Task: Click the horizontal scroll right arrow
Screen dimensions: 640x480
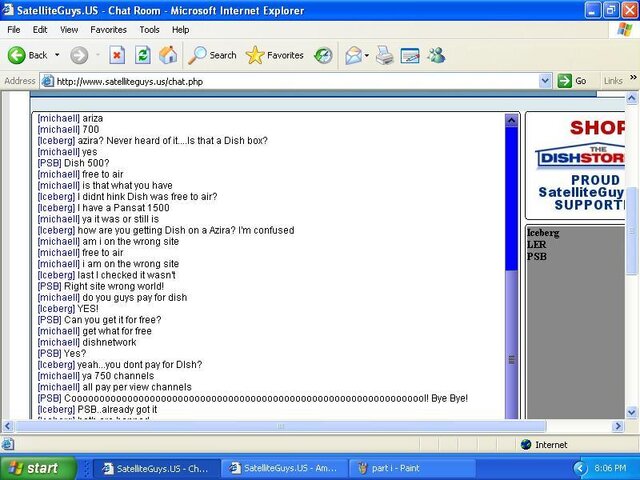Action: [618, 427]
